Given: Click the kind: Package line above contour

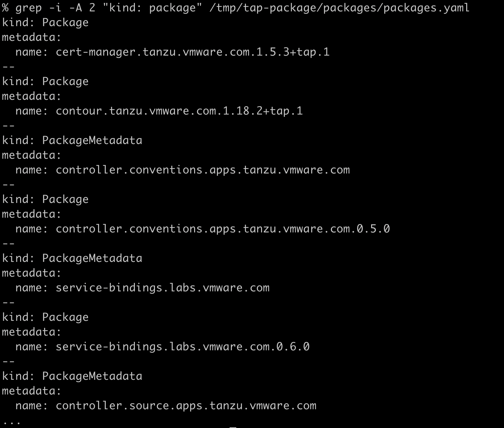Looking at the screenshot, I should [45, 81].
